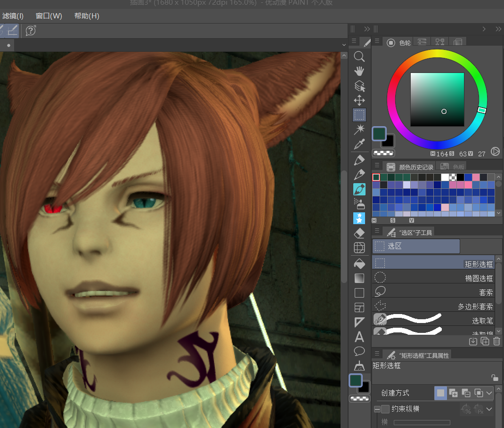The image size is (504, 428).
Task: Select the Operation object tool
Action: [359, 86]
